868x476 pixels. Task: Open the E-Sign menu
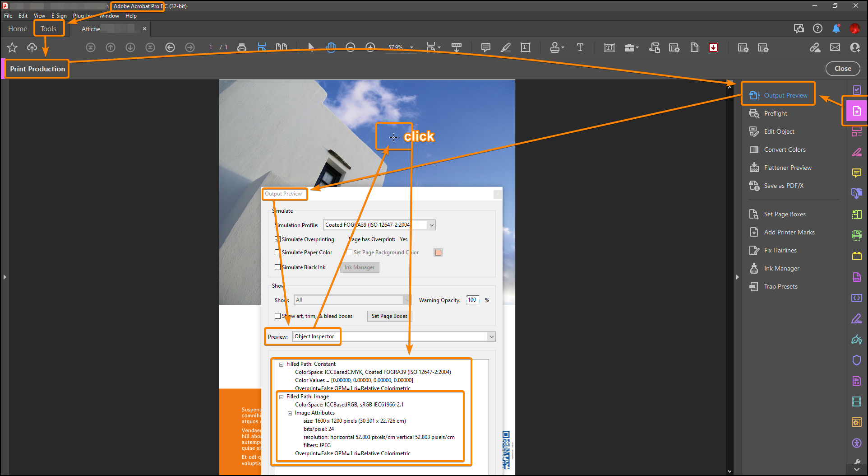pyautogui.click(x=59, y=15)
